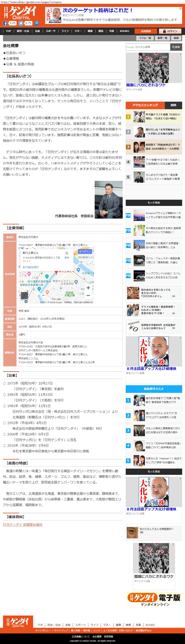Select the 週間 ranking tab
Image resolution: width=185 pixels, height=644 pixels.
(173, 105)
